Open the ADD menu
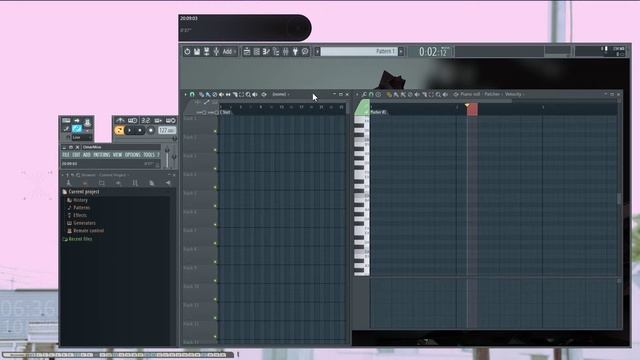Image resolution: width=640 pixels, height=360 pixels. click(x=87, y=155)
